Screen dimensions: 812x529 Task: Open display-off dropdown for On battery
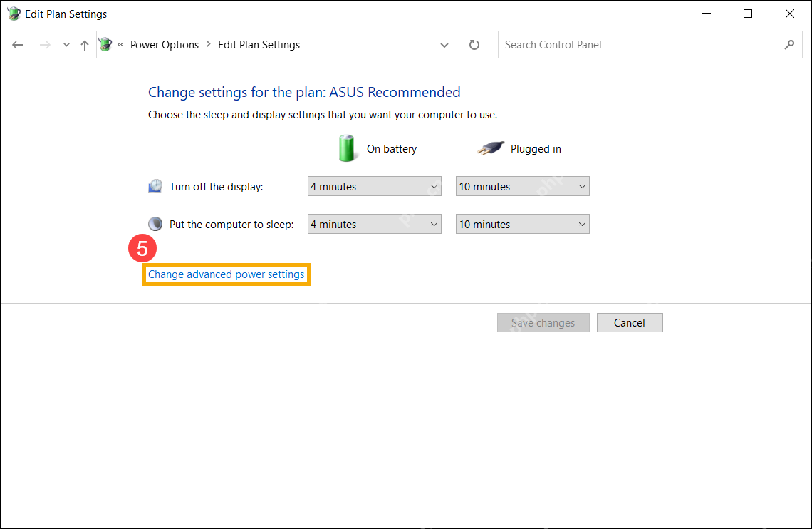(375, 187)
